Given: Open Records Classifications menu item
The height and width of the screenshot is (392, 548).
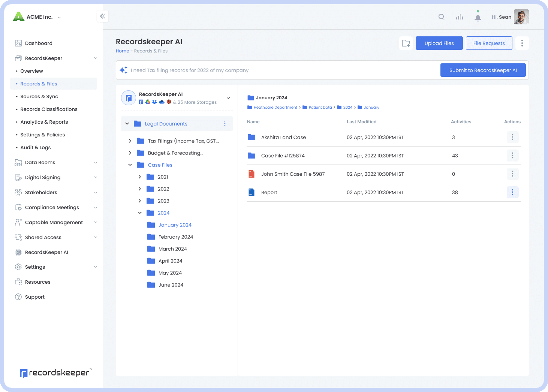Looking at the screenshot, I should (49, 109).
